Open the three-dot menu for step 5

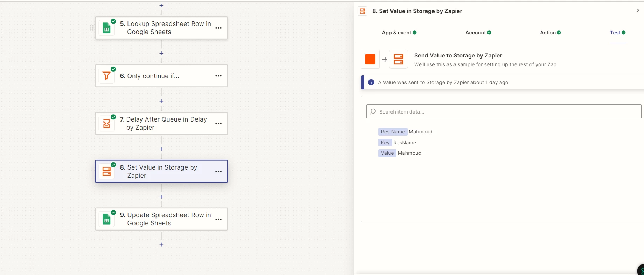[x=219, y=28]
